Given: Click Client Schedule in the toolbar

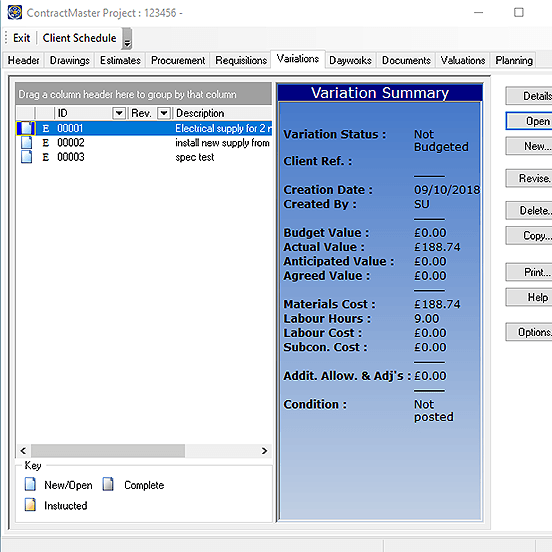Looking at the screenshot, I should [x=79, y=38].
